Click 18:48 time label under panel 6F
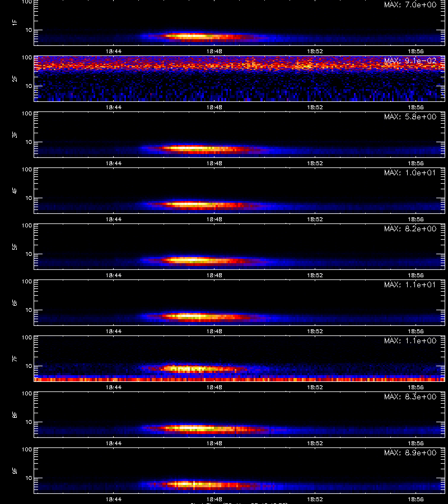 pos(214,331)
